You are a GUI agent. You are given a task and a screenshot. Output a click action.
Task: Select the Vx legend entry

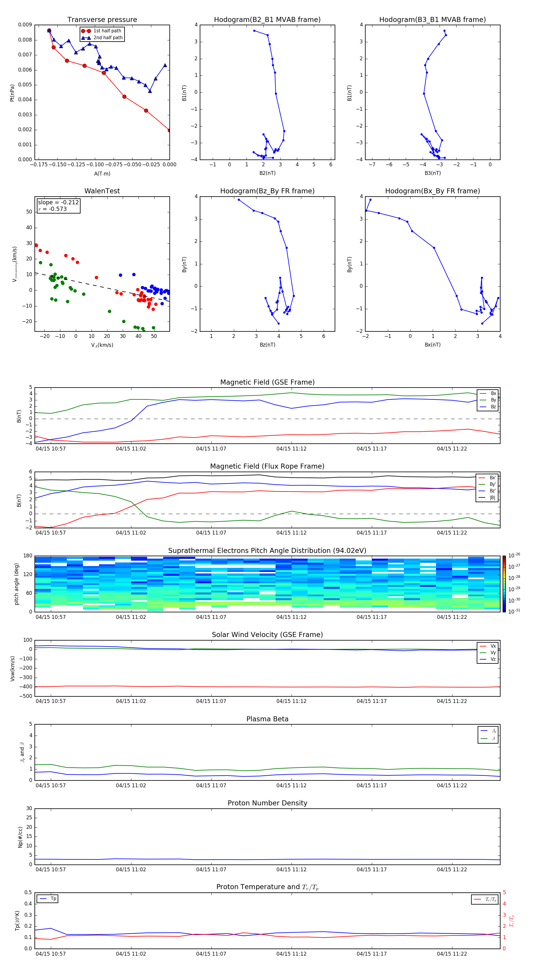pos(488,646)
